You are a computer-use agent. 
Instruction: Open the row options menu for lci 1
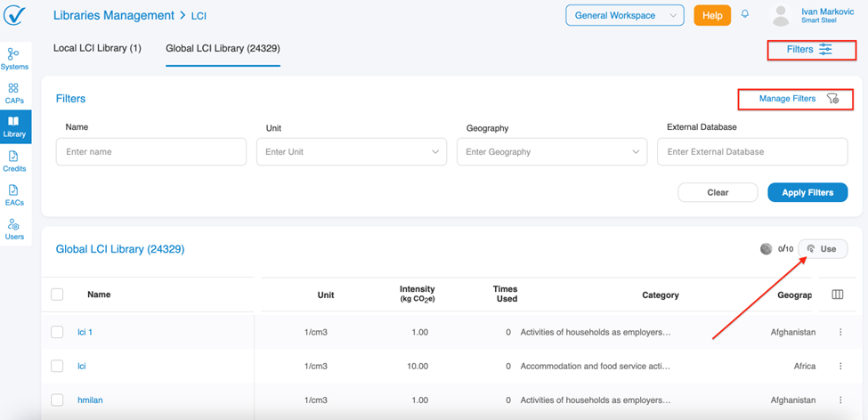[840, 332]
